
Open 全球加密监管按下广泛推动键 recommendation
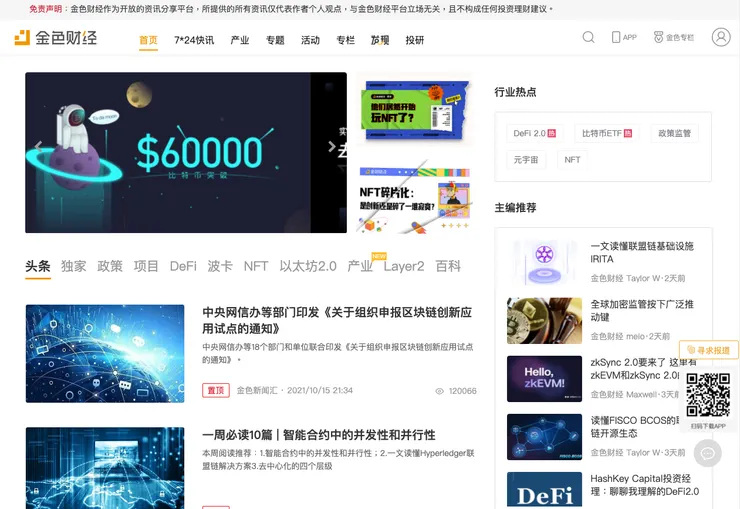642,310
